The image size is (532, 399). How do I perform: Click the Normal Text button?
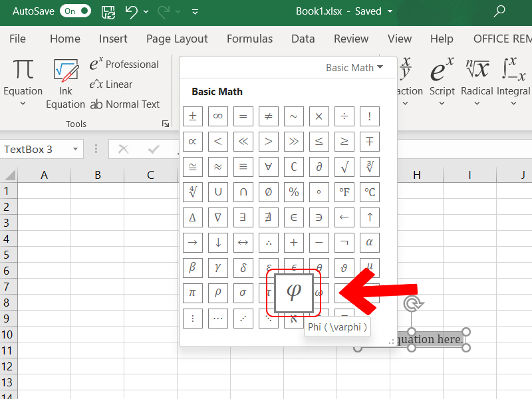click(x=125, y=104)
